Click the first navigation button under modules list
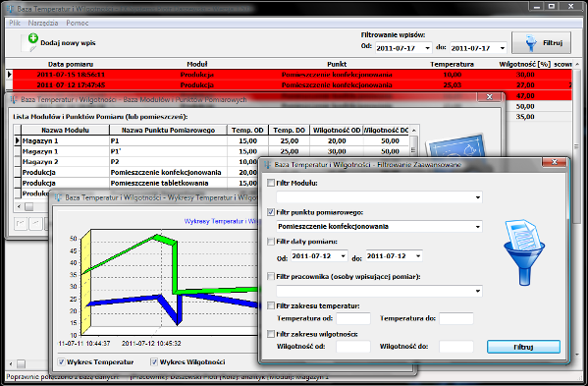The height and width of the screenshot is (386, 588). pyautogui.click(x=21, y=223)
